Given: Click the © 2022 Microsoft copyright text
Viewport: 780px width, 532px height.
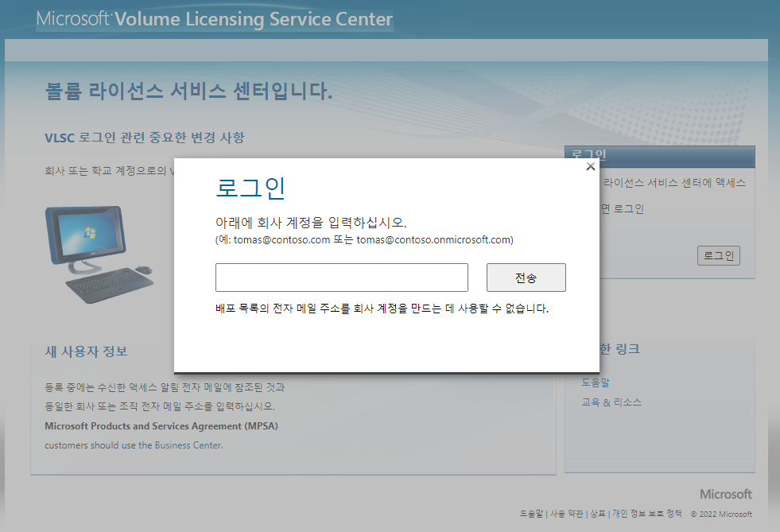Looking at the screenshot, I should [721, 514].
